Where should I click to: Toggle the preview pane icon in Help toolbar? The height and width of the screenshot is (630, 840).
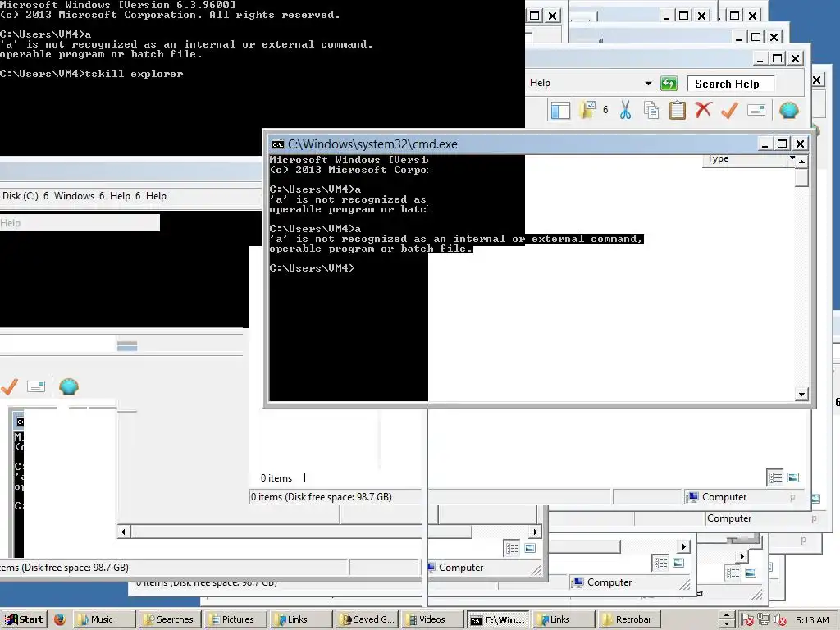[x=560, y=111]
